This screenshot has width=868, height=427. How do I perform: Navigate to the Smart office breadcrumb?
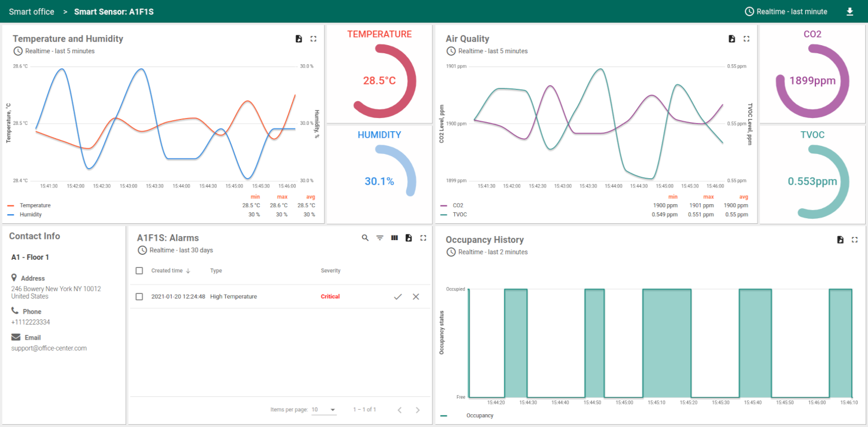pos(31,11)
